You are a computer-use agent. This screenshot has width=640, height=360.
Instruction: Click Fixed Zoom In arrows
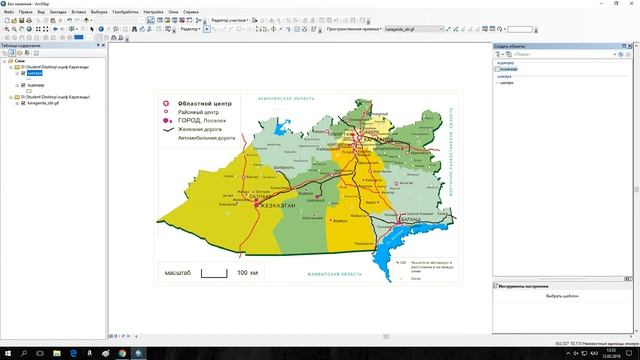tap(38, 29)
